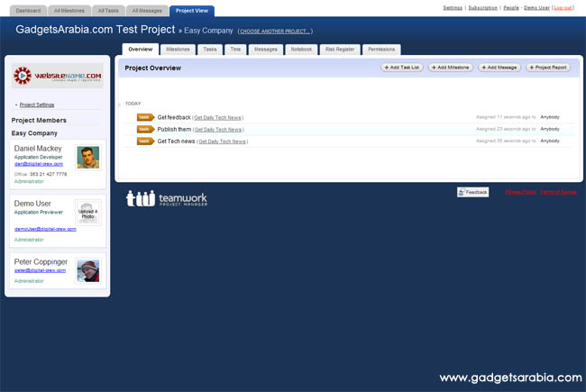
Task: Open the Messages project tab
Action: (266, 50)
